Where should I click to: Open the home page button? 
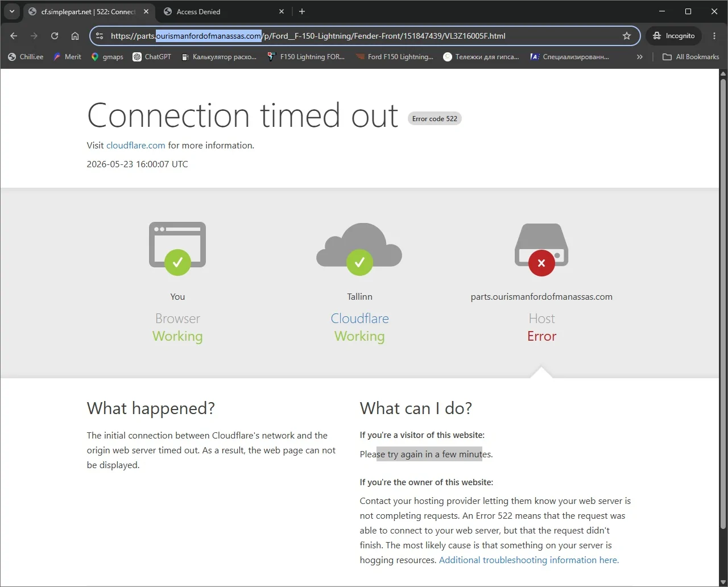click(75, 36)
